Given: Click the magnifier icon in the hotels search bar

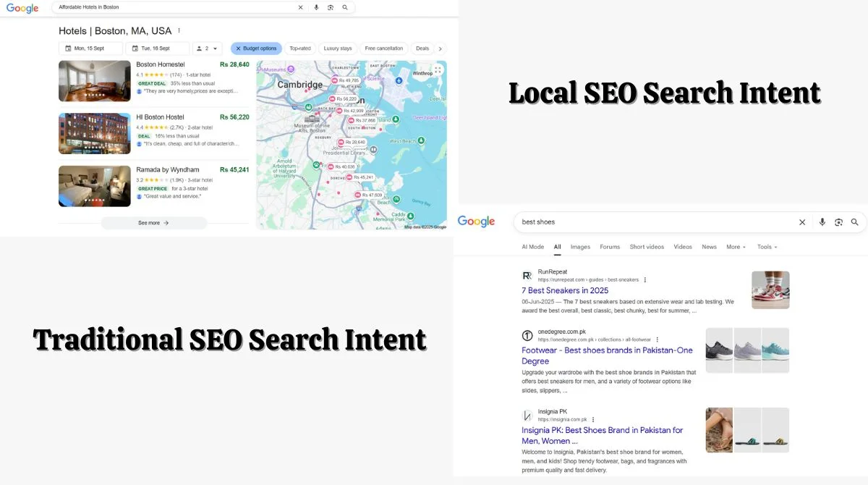Looking at the screenshot, I should tap(345, 7).
